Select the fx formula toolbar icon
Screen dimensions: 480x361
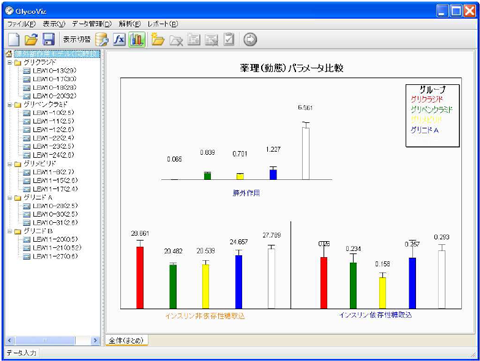[119, 40]
